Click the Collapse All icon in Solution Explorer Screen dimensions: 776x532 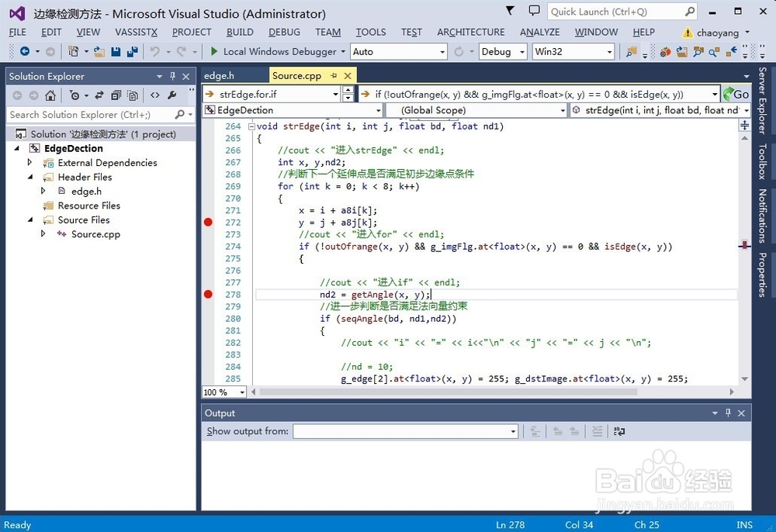[116, 95]
